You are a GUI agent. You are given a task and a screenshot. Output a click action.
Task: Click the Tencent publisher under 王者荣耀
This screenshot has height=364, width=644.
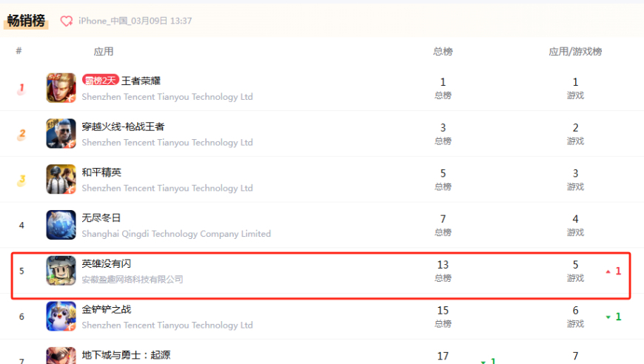tap(167, 96)
